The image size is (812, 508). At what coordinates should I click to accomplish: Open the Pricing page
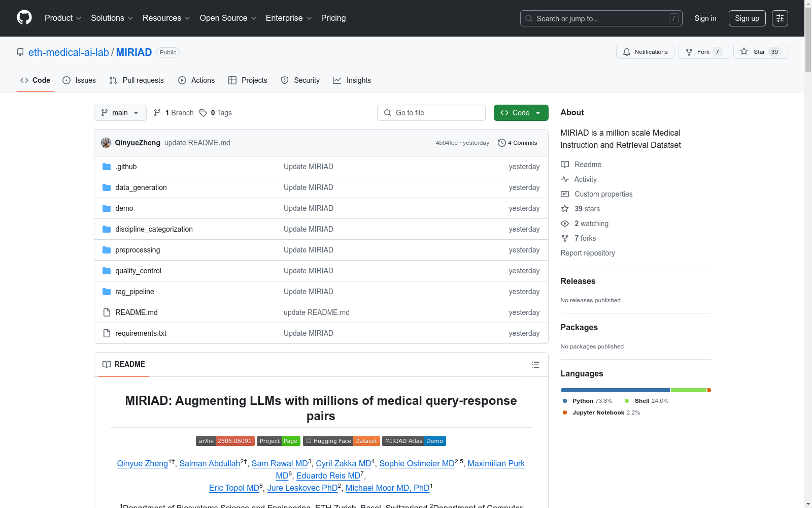pyautogui.click(x=333, y=18)
